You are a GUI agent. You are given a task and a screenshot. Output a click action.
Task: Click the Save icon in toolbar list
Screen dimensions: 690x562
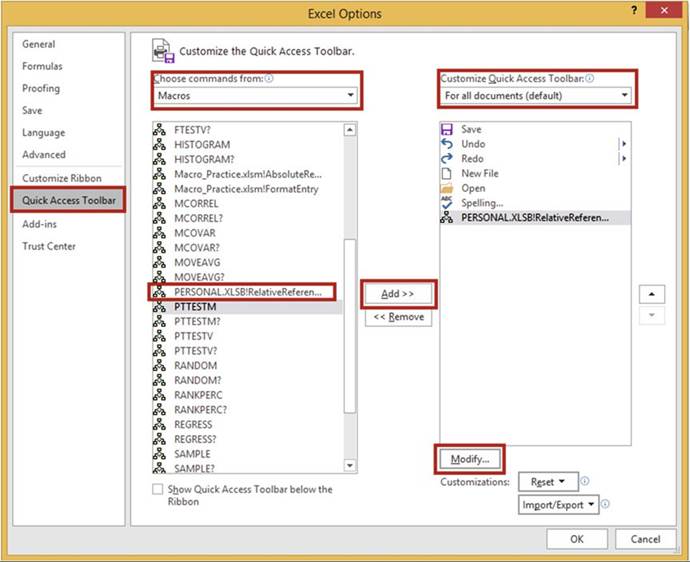click(447, 129)
